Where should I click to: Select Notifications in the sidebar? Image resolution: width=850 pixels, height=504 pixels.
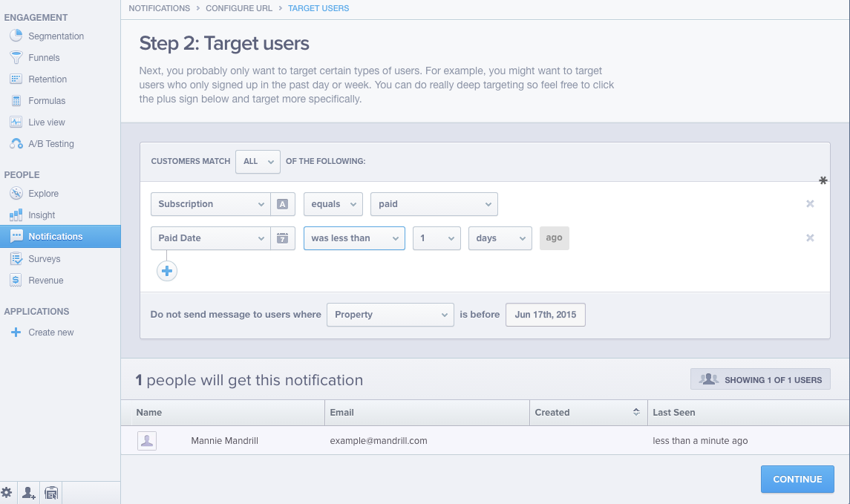(60, 237)
